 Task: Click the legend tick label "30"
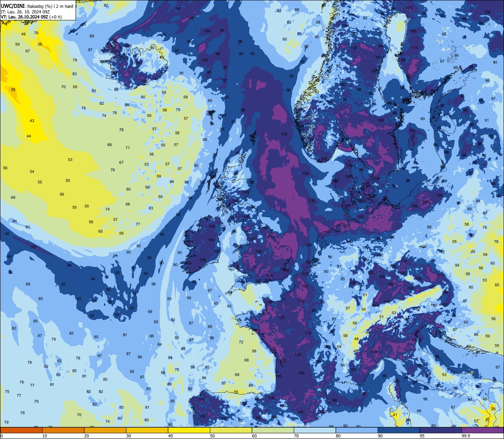pos(128,435)
